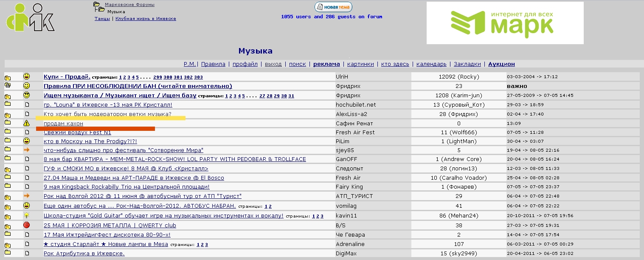Image resolution: width=644 pixels, height=260 pixels.
Task: Click the locked folder icon on Правила thread
Action: tap(8, 86)
